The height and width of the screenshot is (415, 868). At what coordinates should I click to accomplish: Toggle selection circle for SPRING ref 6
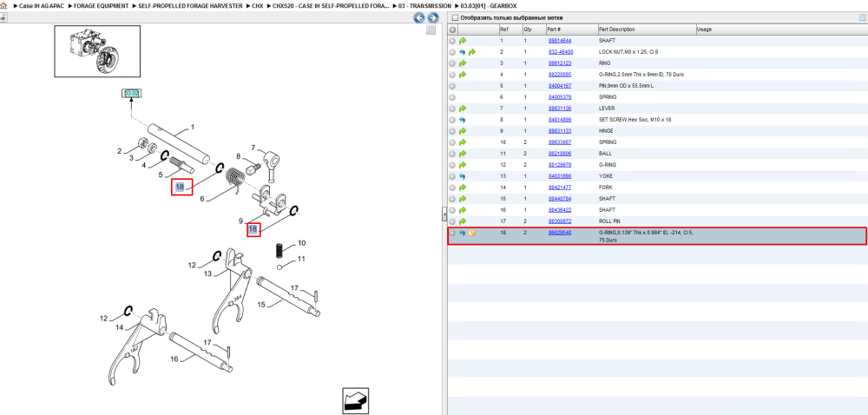(x=452, y=97)
